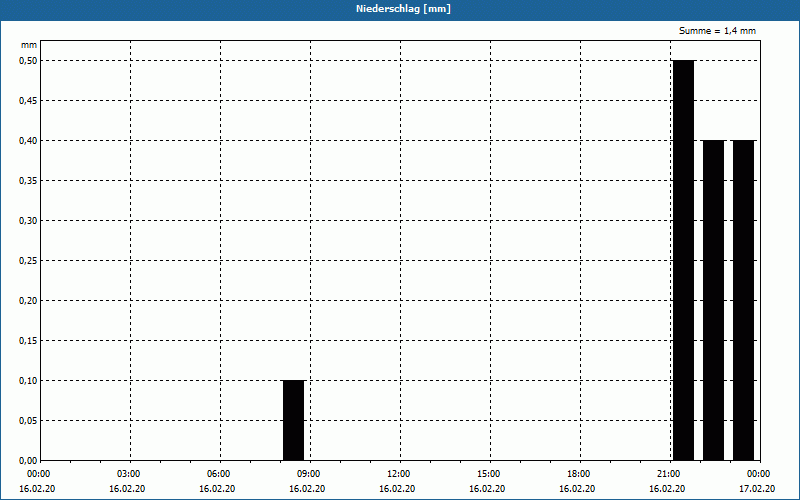Click the 00:00 time label above 17.02.20
Viewport: 800px width, 500px height.
[759, 474]
